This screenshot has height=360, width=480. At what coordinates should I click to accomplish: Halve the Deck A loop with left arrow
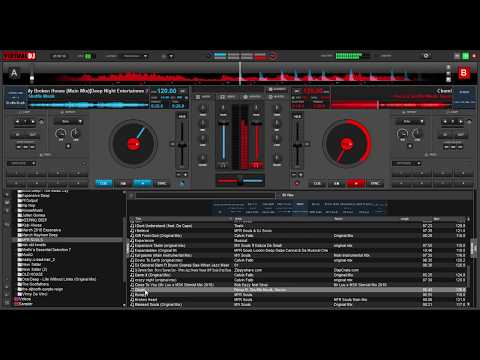(17, 122)
